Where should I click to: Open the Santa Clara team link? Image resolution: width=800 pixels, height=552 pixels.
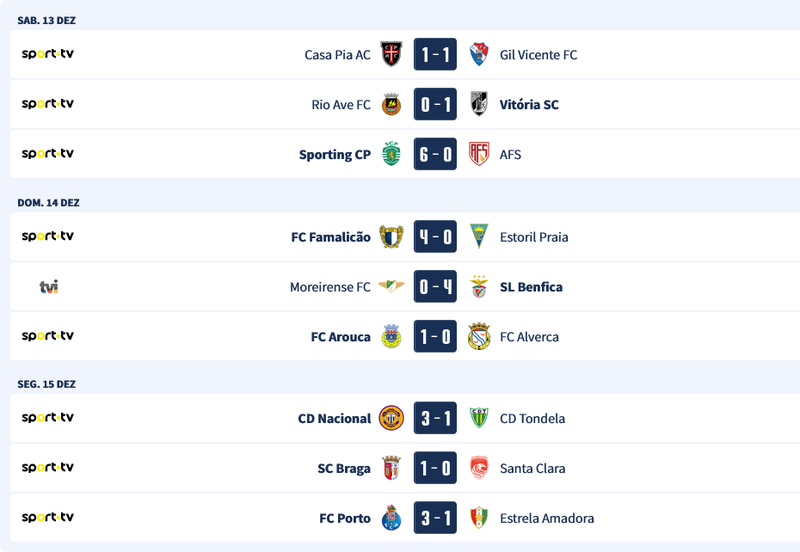pos(532,468)
